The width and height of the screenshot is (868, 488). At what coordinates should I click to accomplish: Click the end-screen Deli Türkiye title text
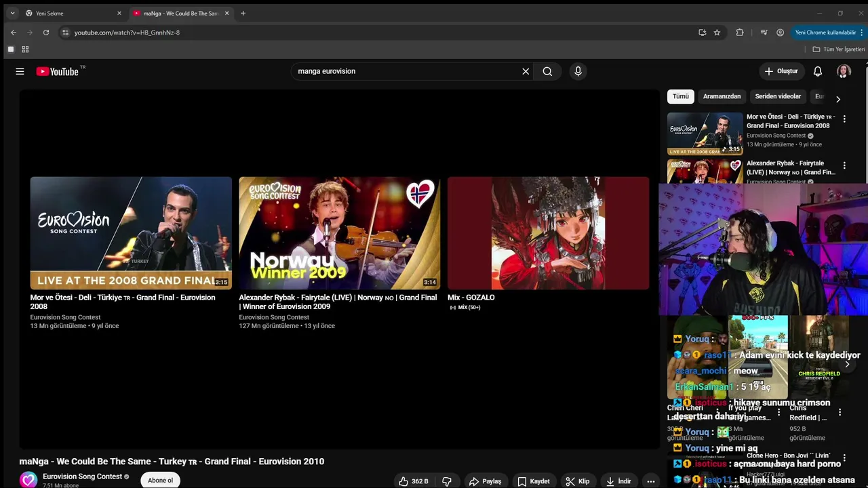tap(123, 302)
